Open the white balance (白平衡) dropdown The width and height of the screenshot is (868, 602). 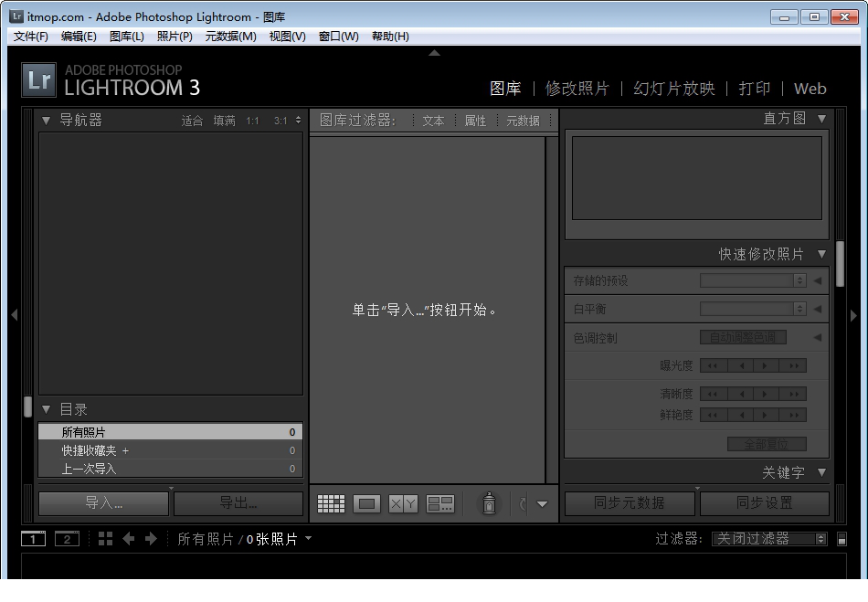tap(753, 309)
